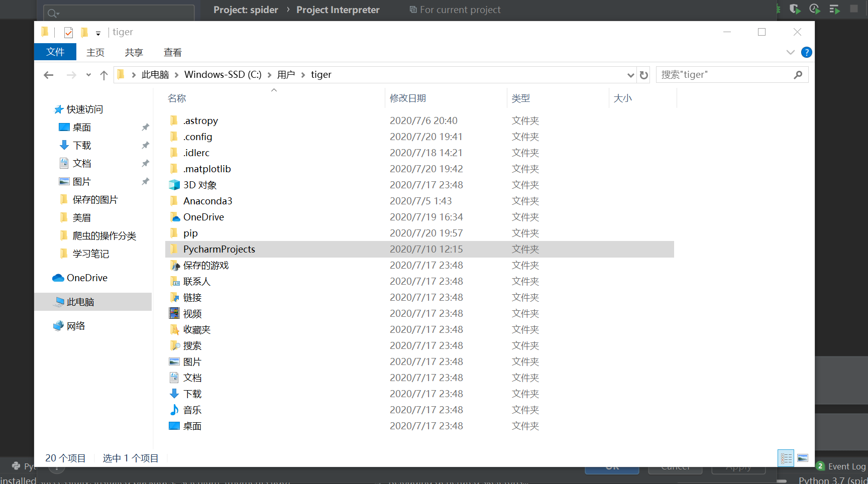Viewport: 868px width, 484px height.
Task: Click the .astropy folder icon
Action: (x=174, y=120)
